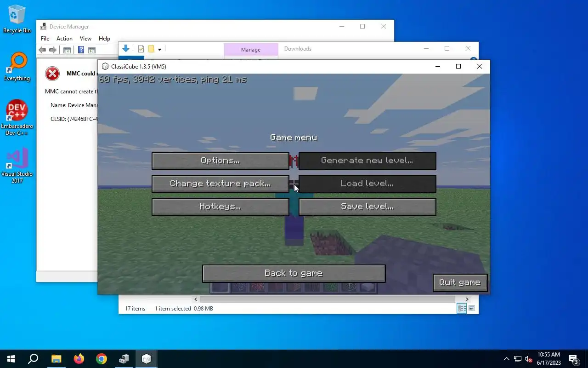Click New folder icon in Explorer quick access toolbar

click(151, 49)
